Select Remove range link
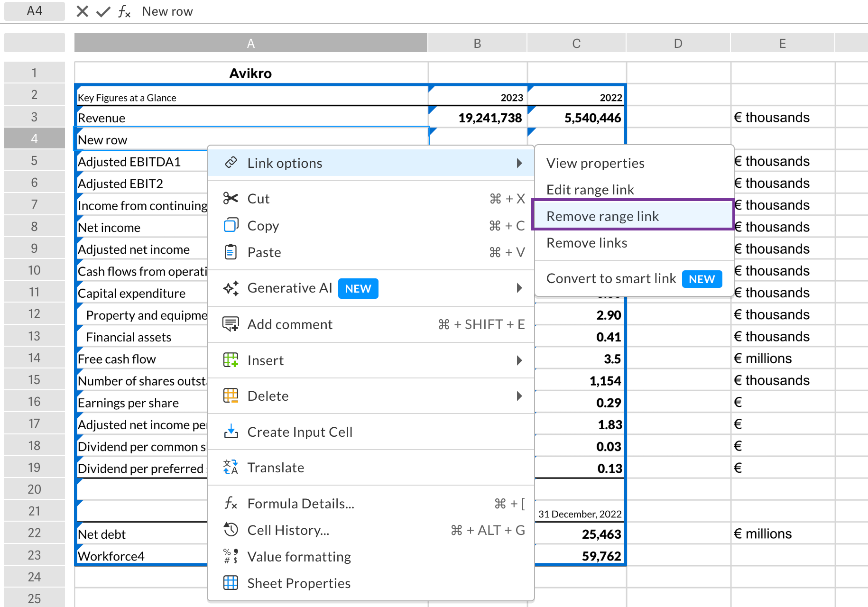 pos(603,216)
